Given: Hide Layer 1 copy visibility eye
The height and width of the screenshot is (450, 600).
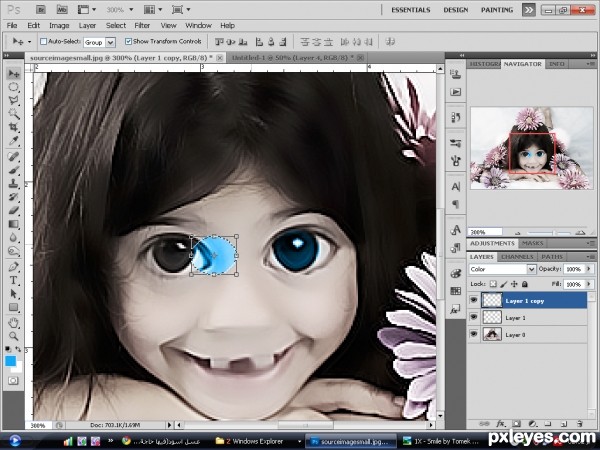Looking at the screenshot, I should click(x=473, y=300).
